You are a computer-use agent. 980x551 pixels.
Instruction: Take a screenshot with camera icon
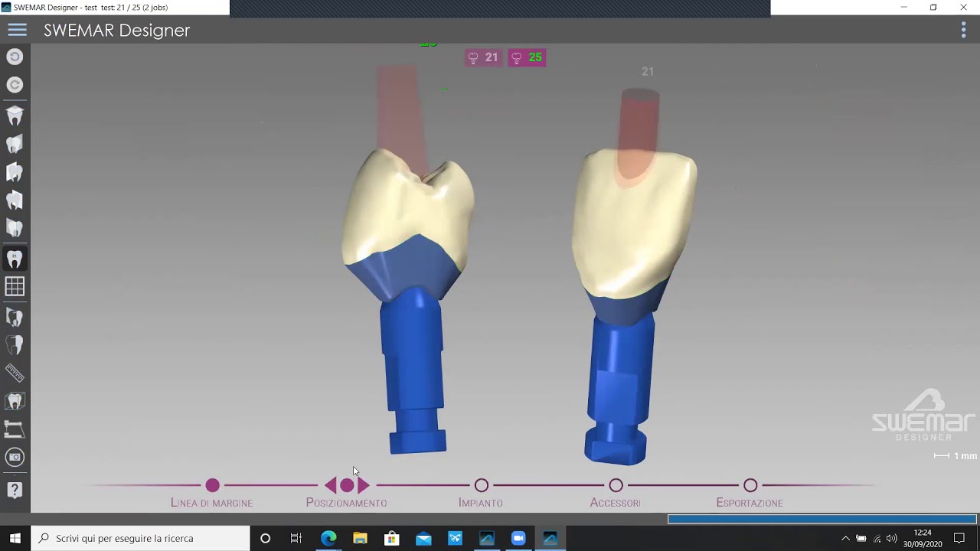tap(15, 458)
